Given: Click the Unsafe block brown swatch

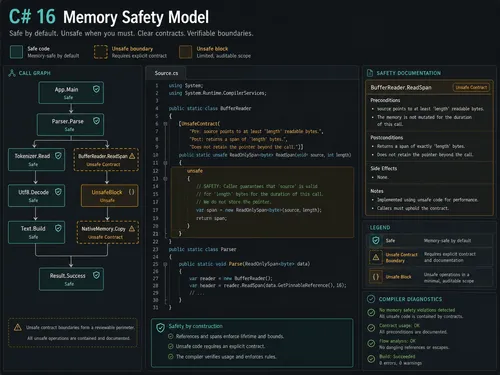Looking at the screenshot, I should [186, 52].
